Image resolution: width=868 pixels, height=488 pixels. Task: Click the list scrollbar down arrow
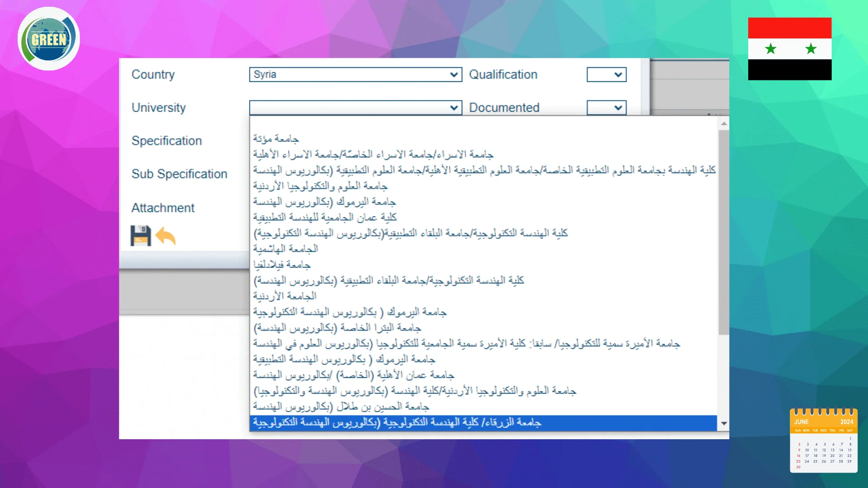coord(724,423)
